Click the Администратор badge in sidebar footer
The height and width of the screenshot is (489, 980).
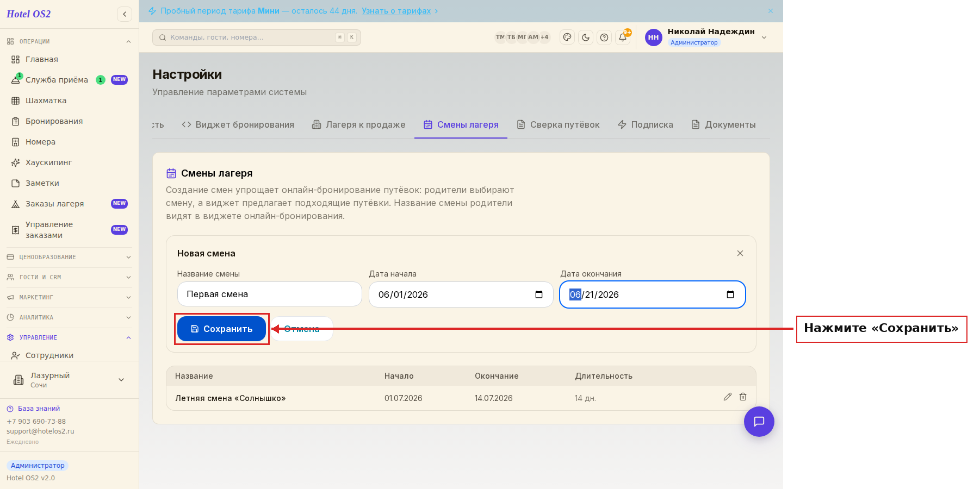click(38, 466)
